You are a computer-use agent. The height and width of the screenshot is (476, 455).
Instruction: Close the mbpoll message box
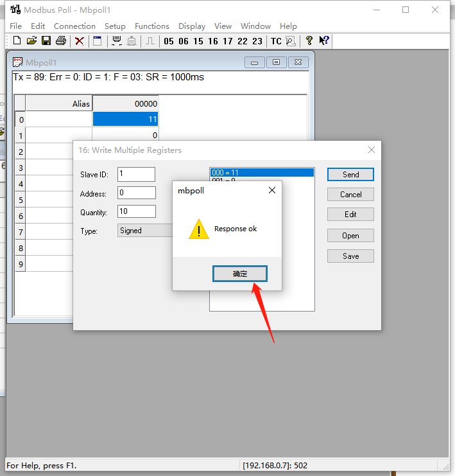(271, 191)
